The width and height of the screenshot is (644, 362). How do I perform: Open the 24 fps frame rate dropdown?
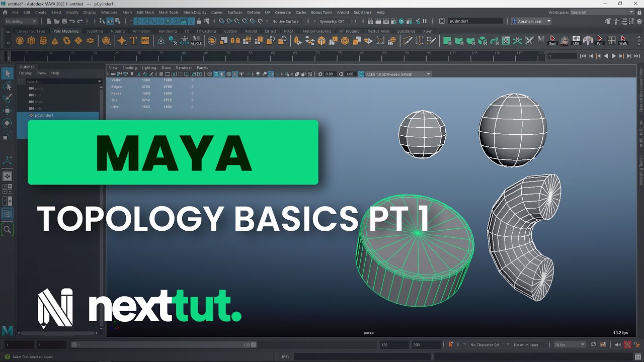point(570,344)
